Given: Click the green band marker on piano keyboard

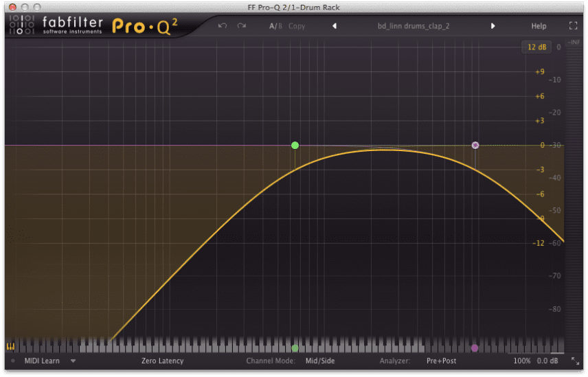Looking at the screenshot, I should (x=295, y=348).
